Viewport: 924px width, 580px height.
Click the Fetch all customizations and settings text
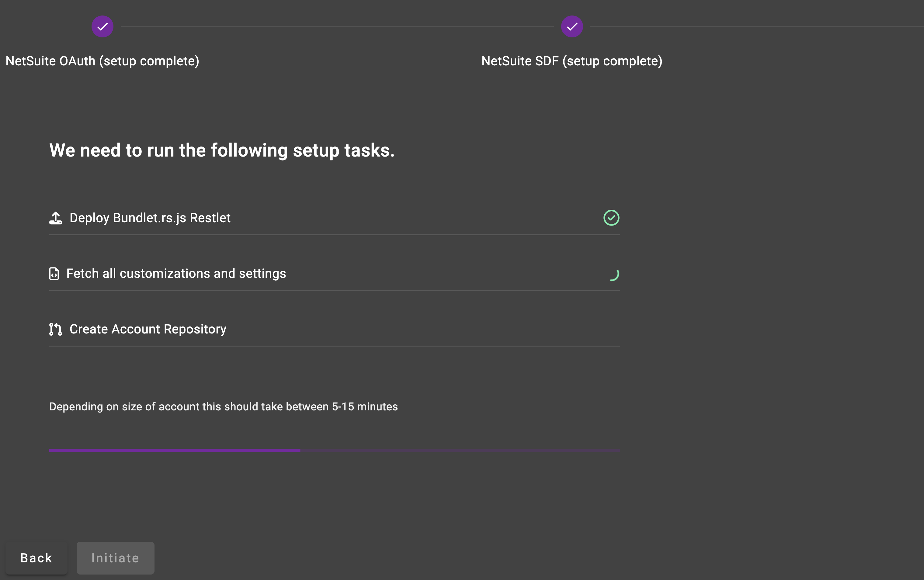pyautogui.click(x=176, y=274)
